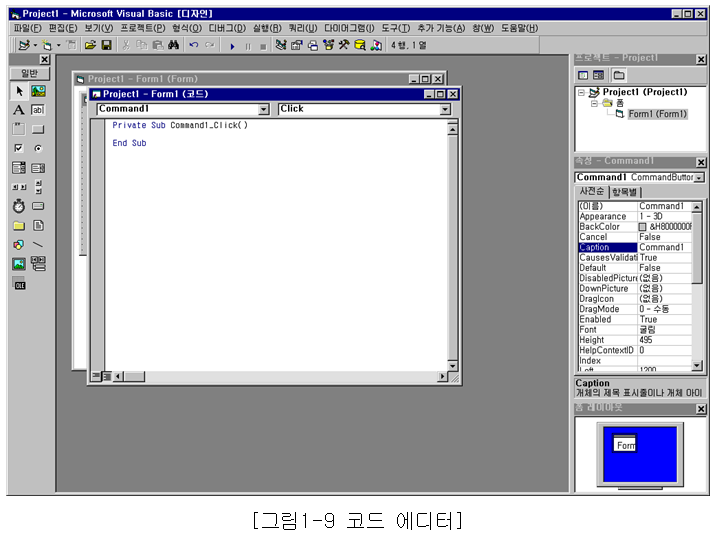Open the Click procedure dropdown
This screenshot has width=717, height=544.
tap(445, 109)
